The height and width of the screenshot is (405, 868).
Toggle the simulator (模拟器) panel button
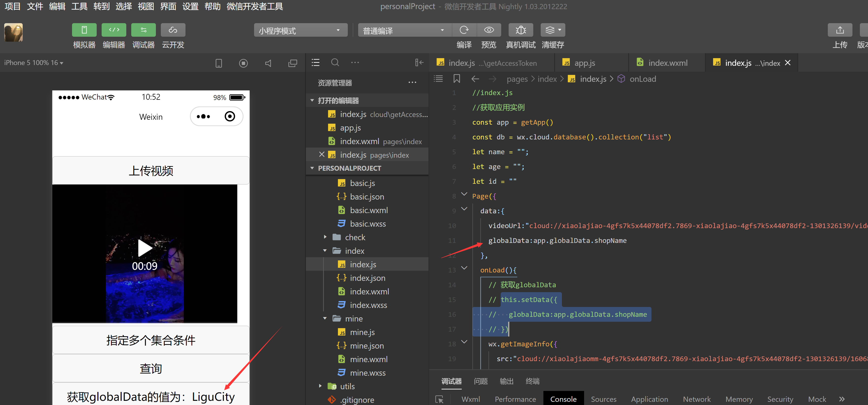pos(84,30)
